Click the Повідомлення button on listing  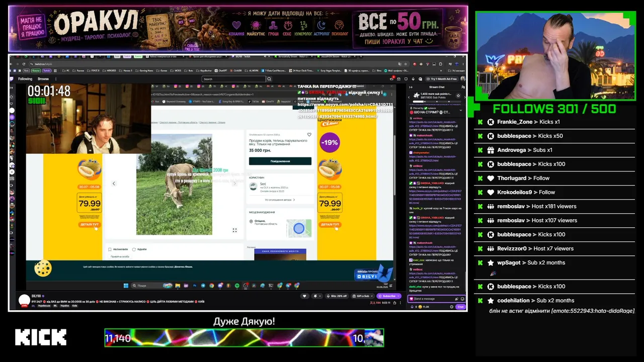click(280, 161)
